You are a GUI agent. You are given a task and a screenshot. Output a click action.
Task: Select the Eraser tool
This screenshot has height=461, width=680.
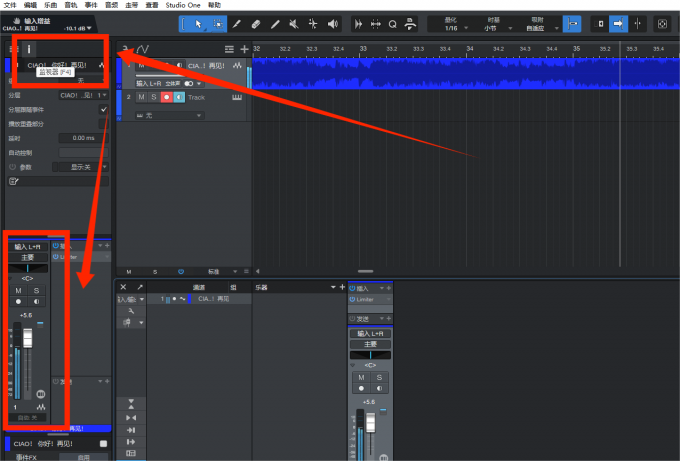[x=256, y=24]
